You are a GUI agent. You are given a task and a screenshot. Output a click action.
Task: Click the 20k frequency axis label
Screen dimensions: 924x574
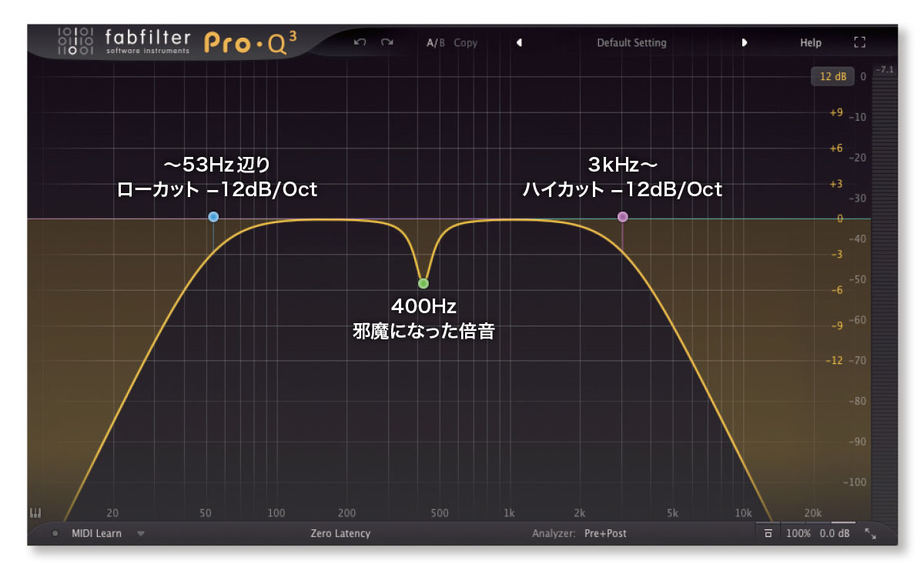(813, 513)
